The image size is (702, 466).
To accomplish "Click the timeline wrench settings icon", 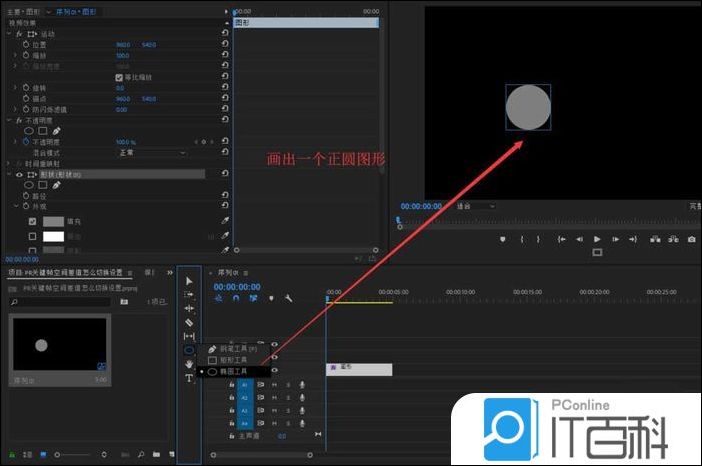I will click(290, 298).
